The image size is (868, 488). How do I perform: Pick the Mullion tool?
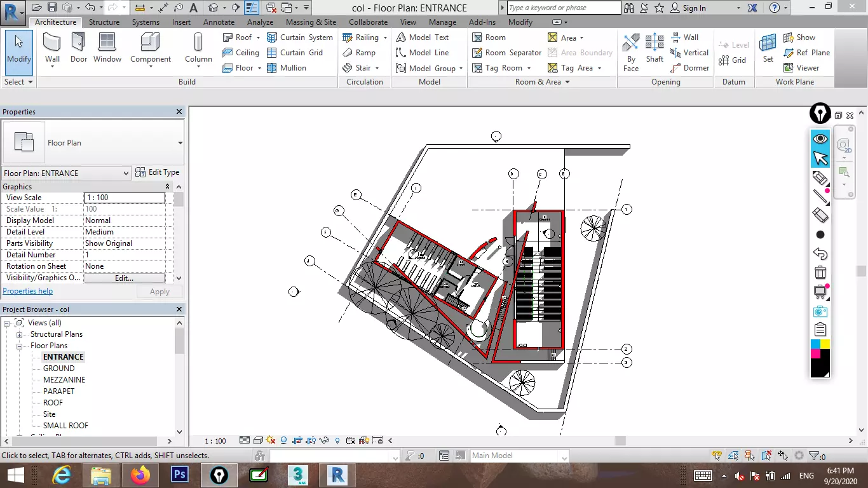click(x=287, y=68)
